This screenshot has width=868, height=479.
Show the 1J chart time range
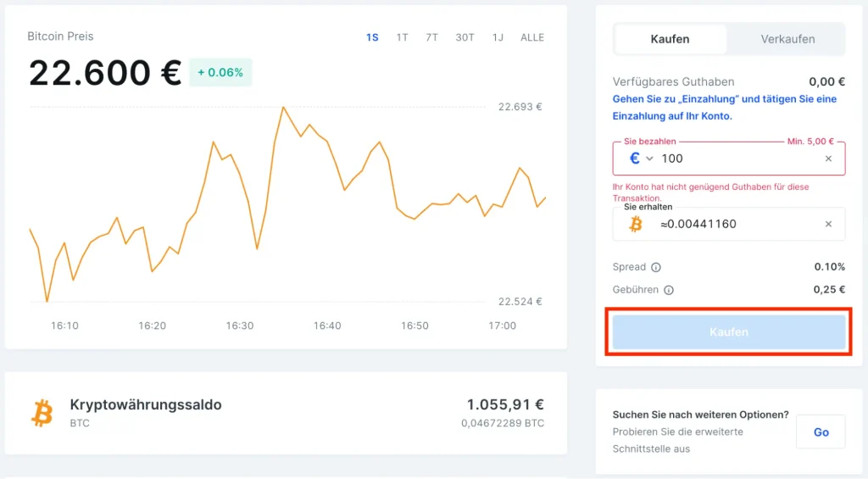click(x=498, y=37)
